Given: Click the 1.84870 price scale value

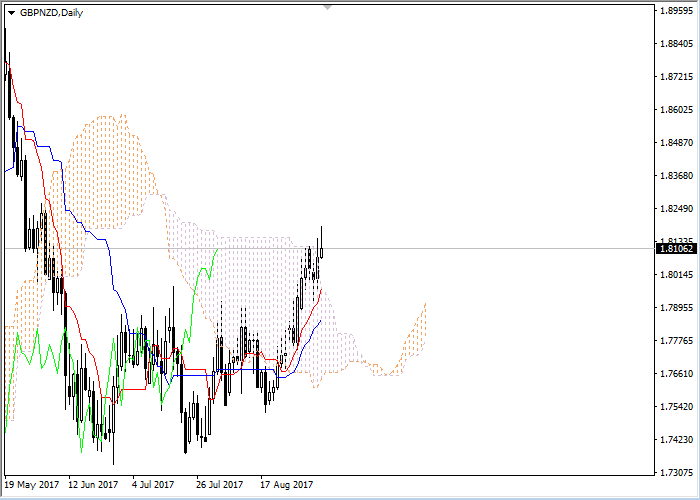Looking at the screenshot, I should 677,142.
